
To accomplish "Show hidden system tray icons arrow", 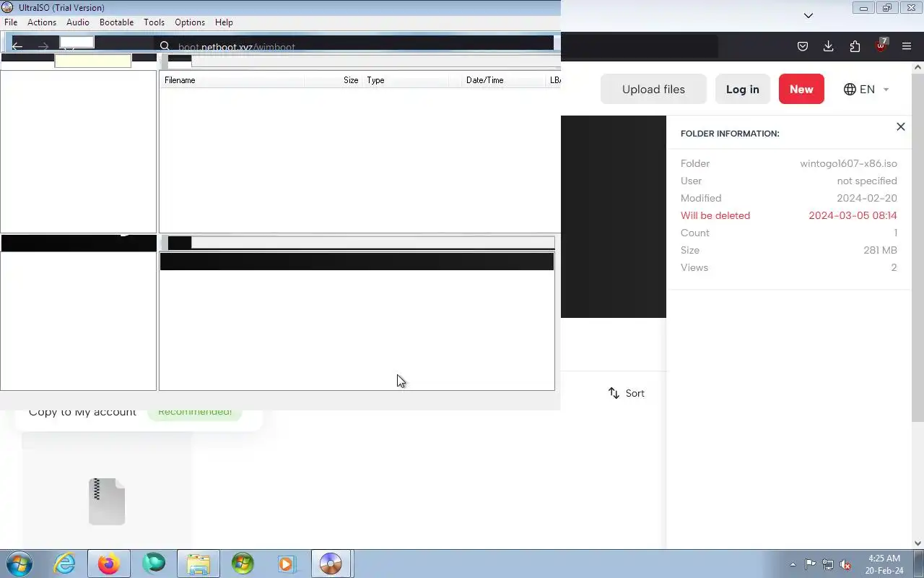I will (793, 564).
